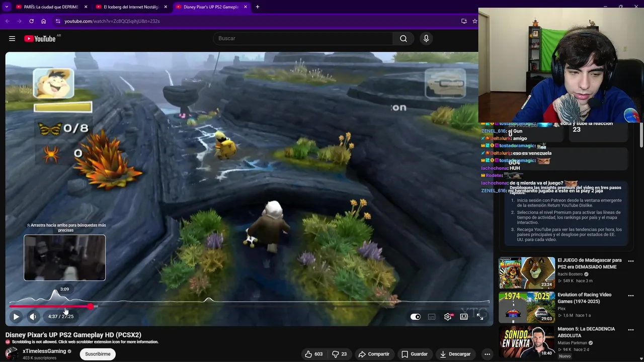This screenshot has height=362, width=644.
Task: Start voice search with microphone icon
Action: [426, 38]
